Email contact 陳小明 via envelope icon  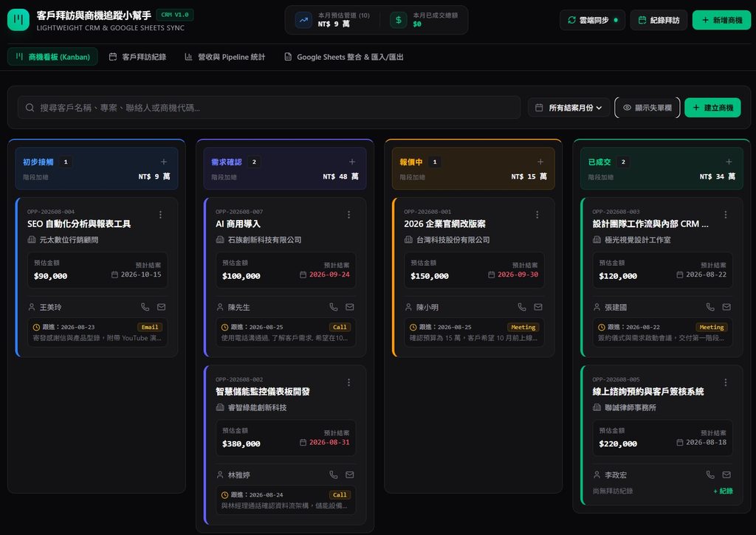click(x=538, y=307)
